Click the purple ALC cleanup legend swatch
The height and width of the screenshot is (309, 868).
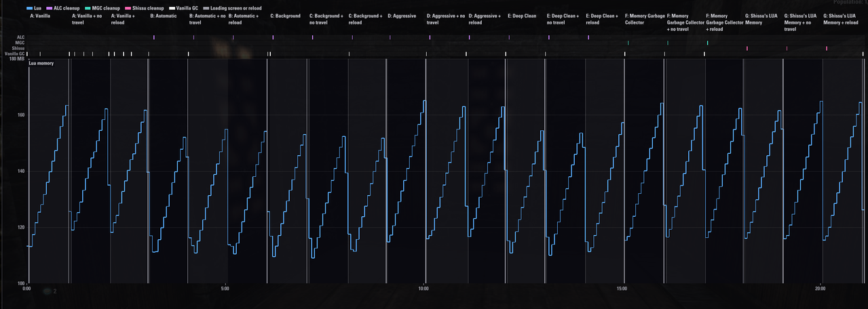50,8
